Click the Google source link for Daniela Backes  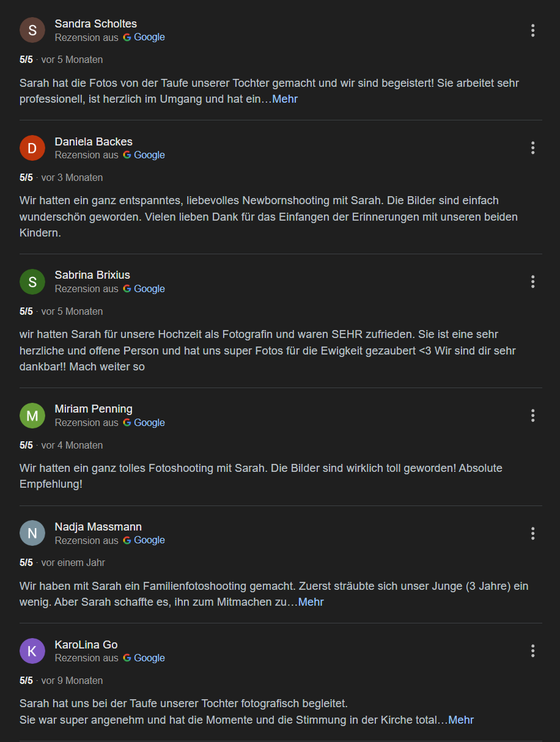pyautogui.click(x=149, y=155)
